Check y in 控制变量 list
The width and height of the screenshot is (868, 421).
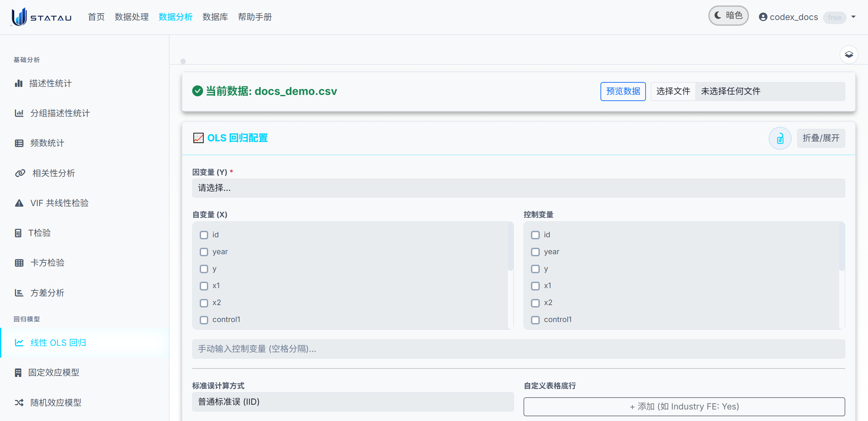[535, 269]
